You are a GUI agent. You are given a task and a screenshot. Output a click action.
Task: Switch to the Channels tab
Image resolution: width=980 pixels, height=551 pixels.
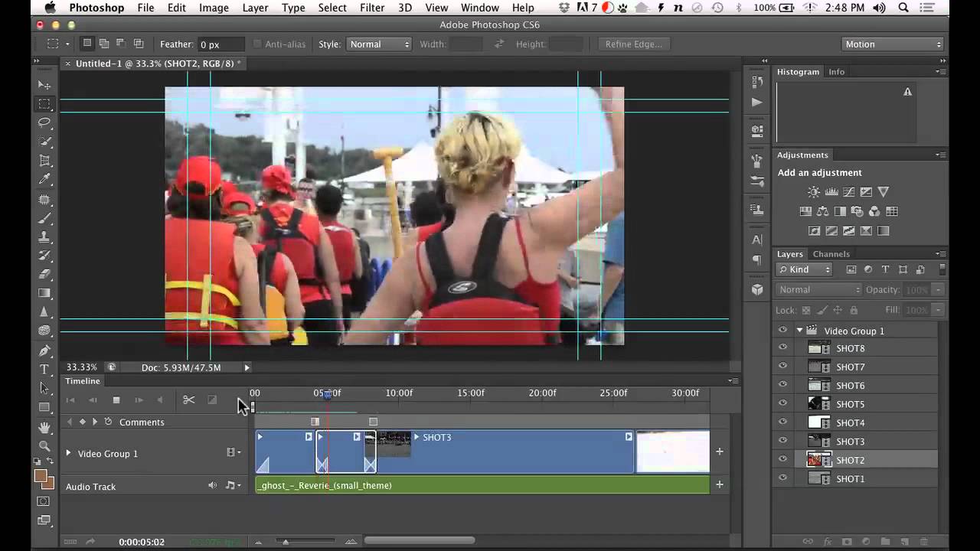click(x=831, y=254)
